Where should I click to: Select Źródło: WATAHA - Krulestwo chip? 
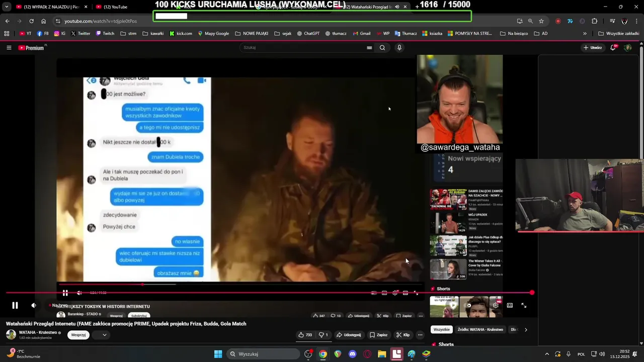(x=480, y=330)
